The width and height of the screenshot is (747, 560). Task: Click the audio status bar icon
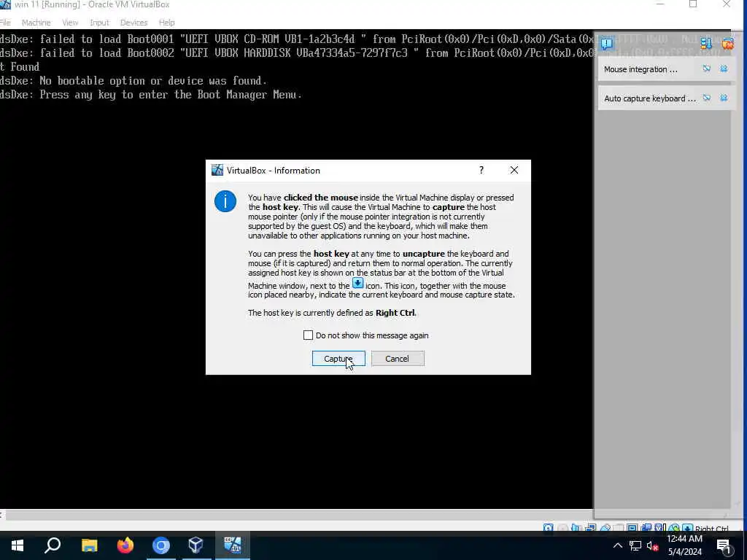(x=576, y=528)
